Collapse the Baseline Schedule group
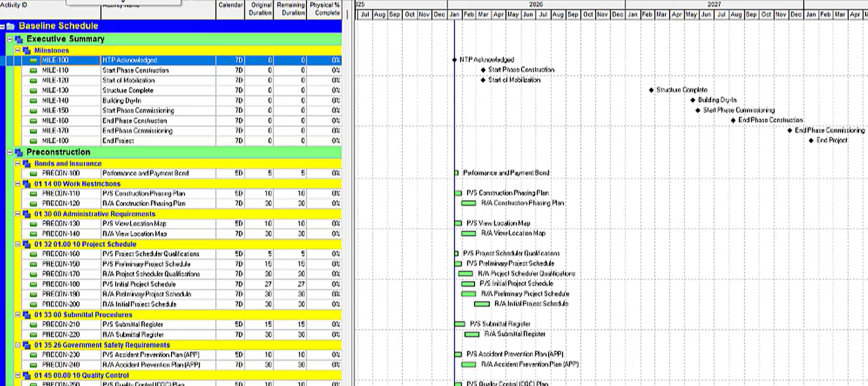Viewport: 868px width, 386px height. point(3,26)
